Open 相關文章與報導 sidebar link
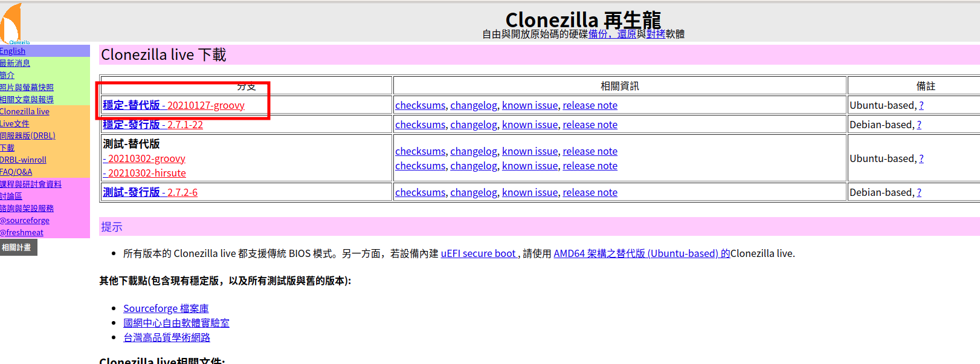Image resolution: width=980 pixels, height=364 pixels. click(27, 99)
